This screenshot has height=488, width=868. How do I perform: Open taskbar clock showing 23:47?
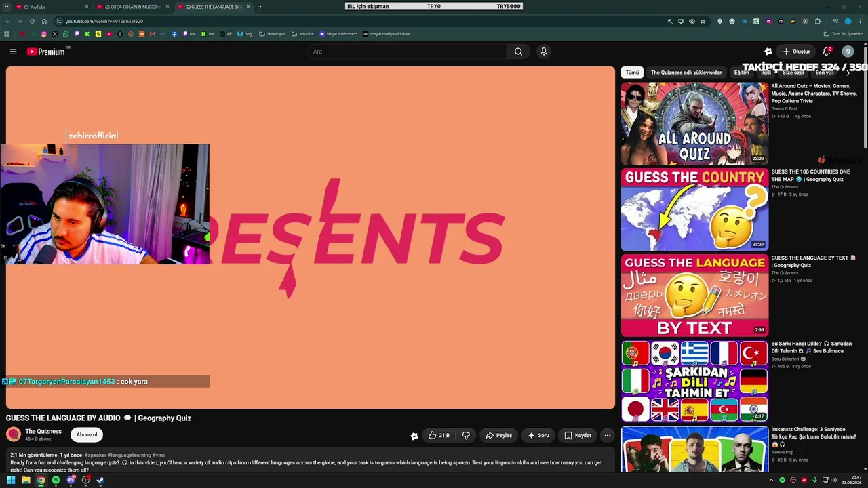(852, 480)
